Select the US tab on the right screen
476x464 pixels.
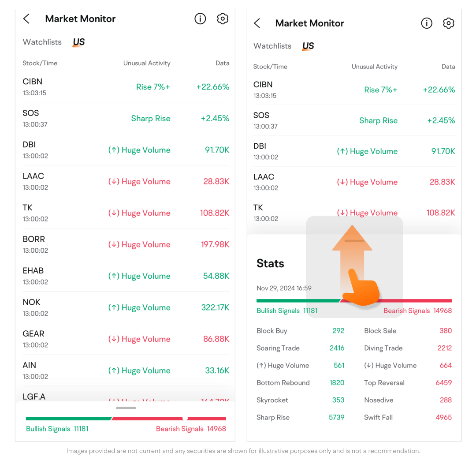[308, 46]
